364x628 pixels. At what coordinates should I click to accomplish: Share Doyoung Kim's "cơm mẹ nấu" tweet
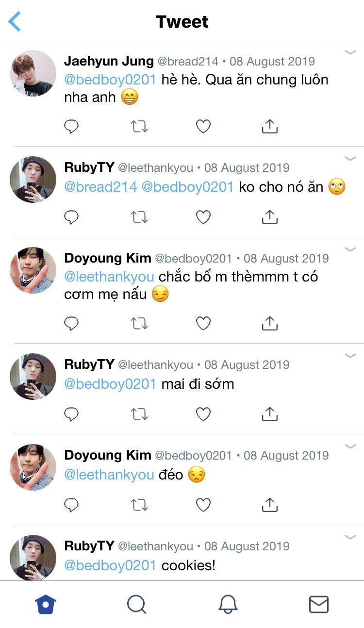tap(269, 323)
